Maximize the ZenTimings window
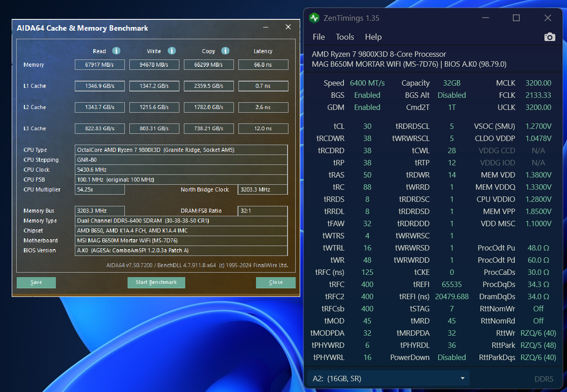 pos(517,18)
